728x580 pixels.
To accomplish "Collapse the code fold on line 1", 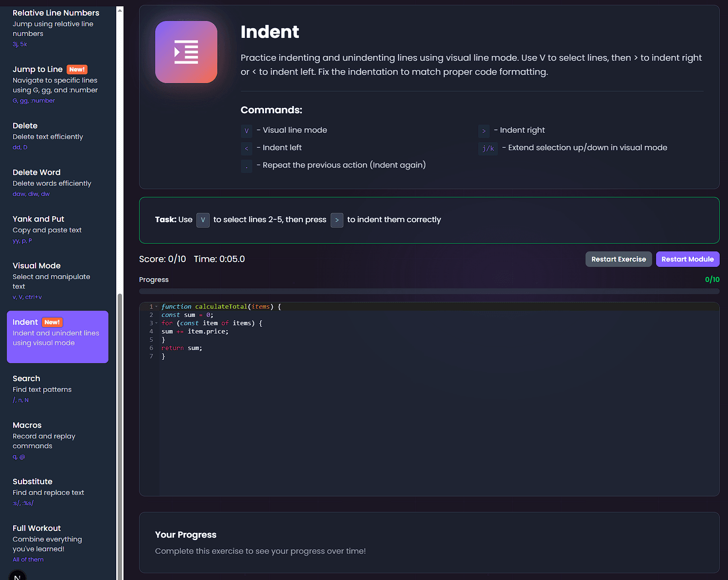I will [x=157, y=306].
